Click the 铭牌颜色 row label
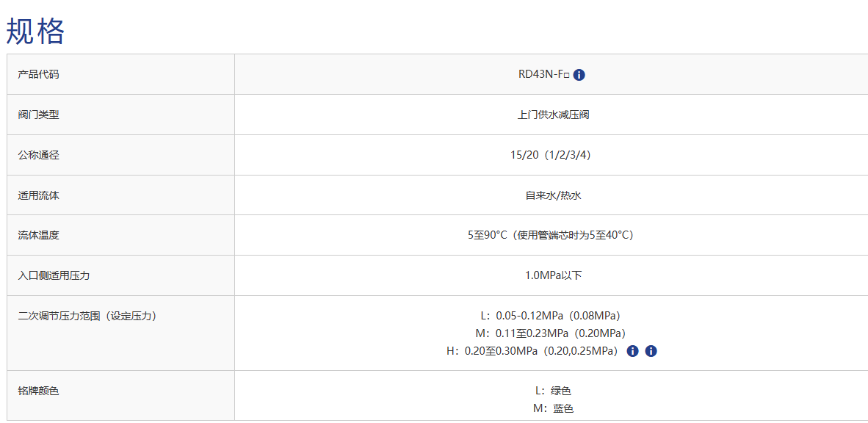 pyautogui.click(x=38, y=391)
